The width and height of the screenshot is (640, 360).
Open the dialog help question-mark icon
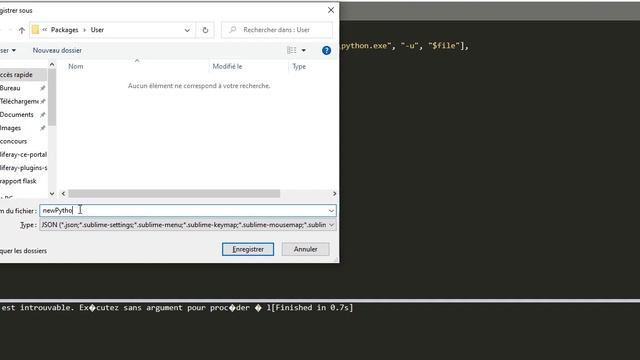pos(326,50)
